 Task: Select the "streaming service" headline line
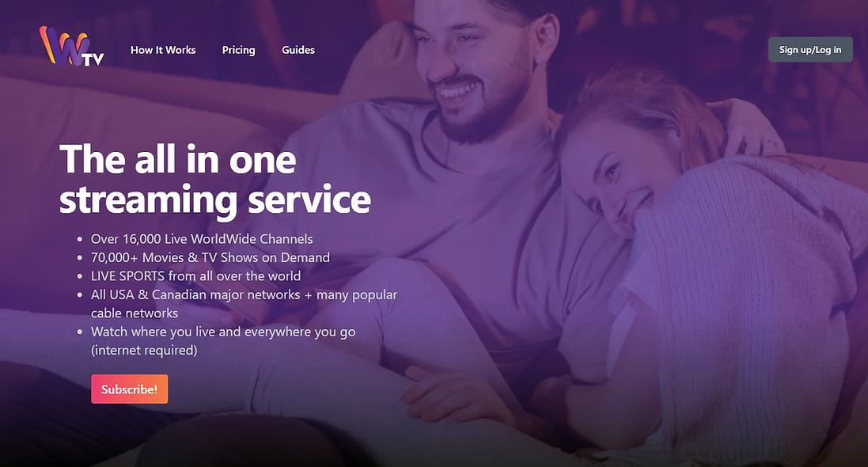(214, 199)
